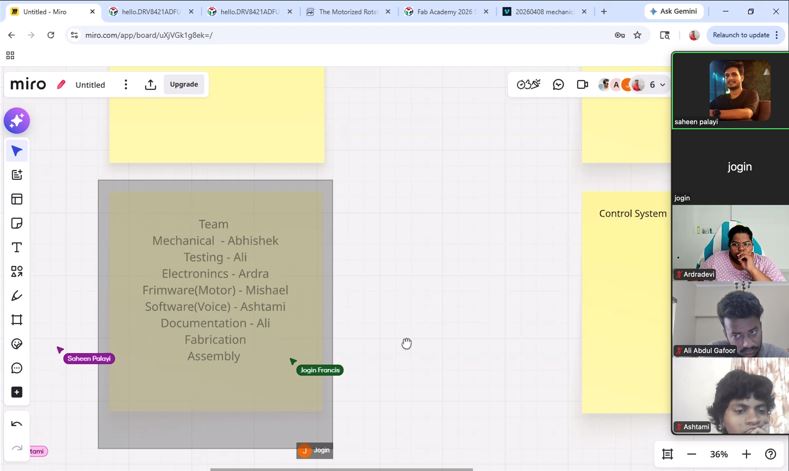Click the horizontal board scrollbar
The image size is (789, 471).
[341, 469]
